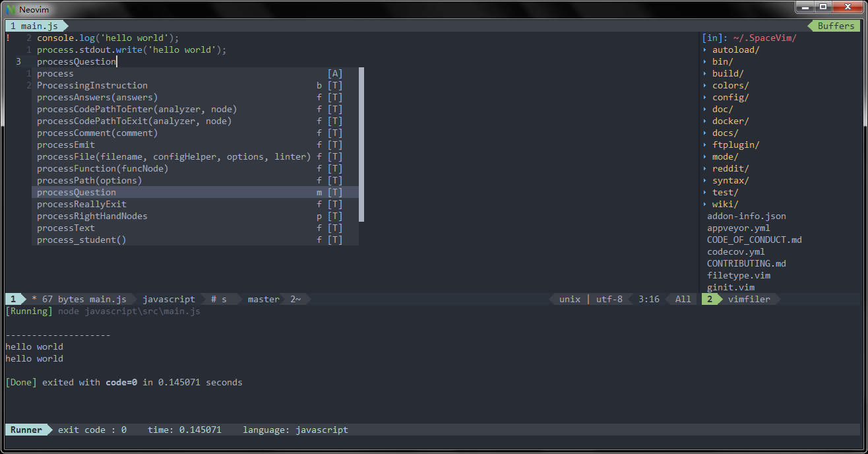868x454 pixels.
Task: Pick ProcessingInstruction from autocomplete list
Action: (x=92, y=86)
